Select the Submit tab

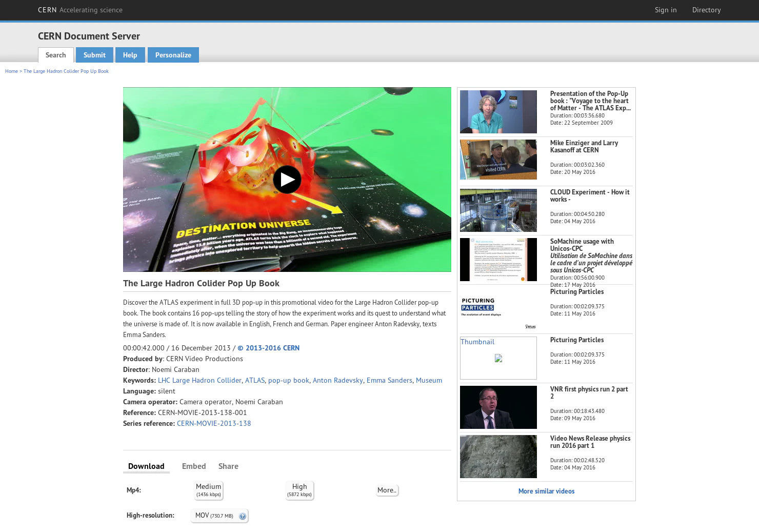tap(94, 55)
